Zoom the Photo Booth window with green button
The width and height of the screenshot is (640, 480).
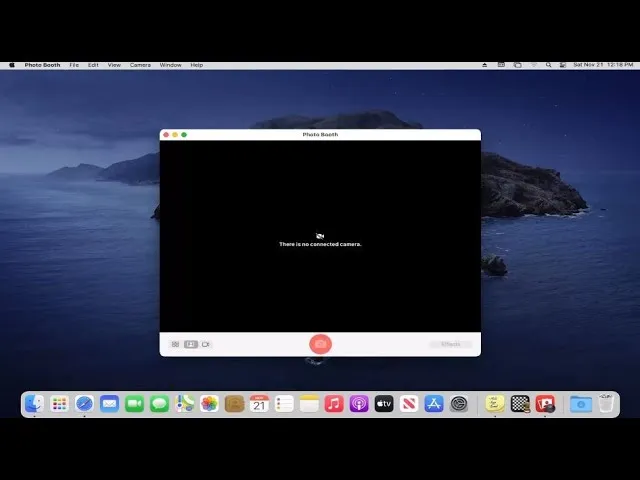[x=184, y=135]
